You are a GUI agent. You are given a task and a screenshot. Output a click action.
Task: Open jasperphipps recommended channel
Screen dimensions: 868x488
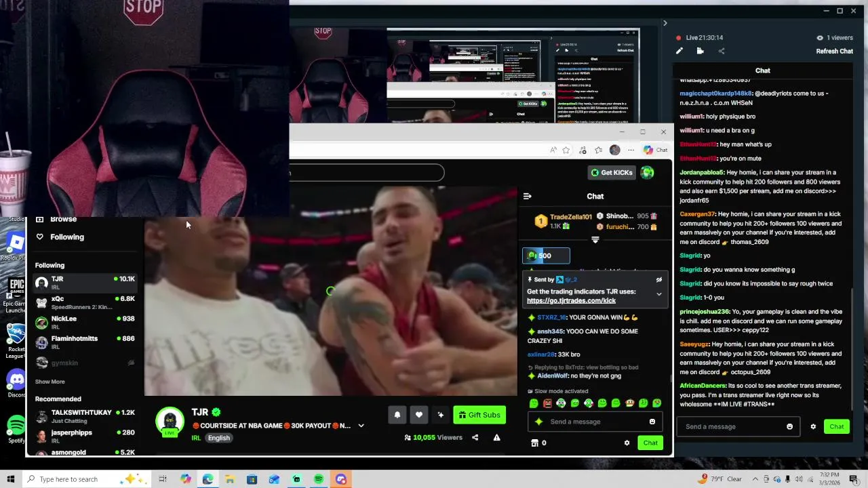[85, 436]
